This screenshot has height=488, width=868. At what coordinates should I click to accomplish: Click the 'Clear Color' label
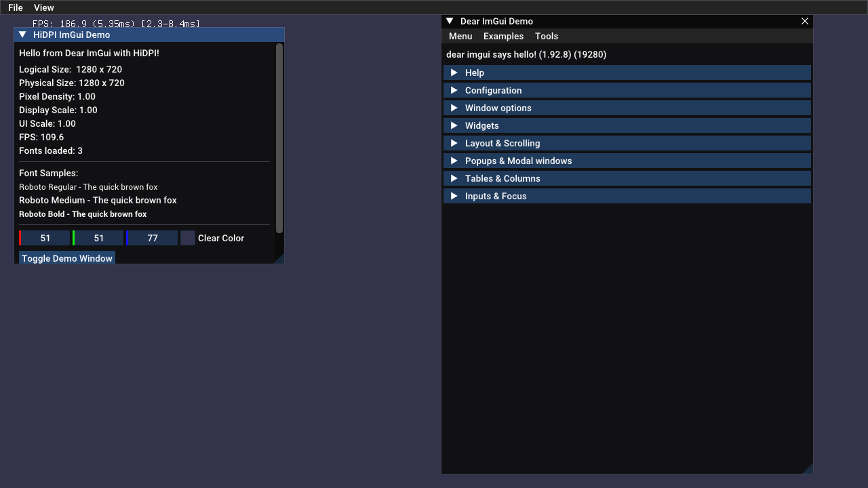click(x=221, y=238)
